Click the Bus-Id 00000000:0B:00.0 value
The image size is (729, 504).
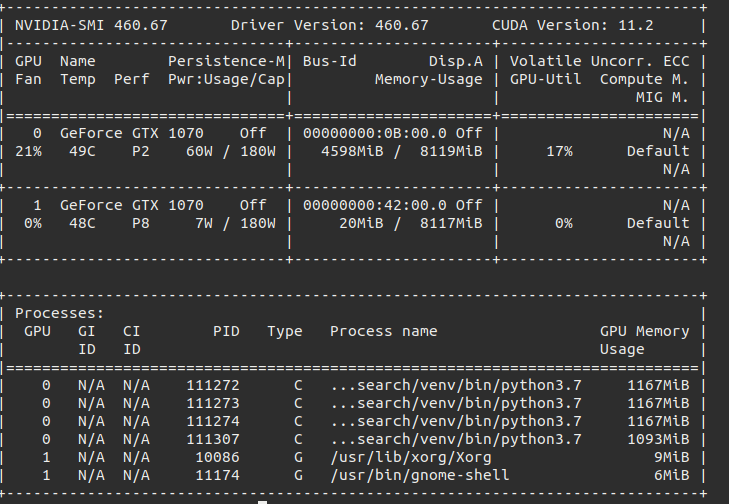375,133
